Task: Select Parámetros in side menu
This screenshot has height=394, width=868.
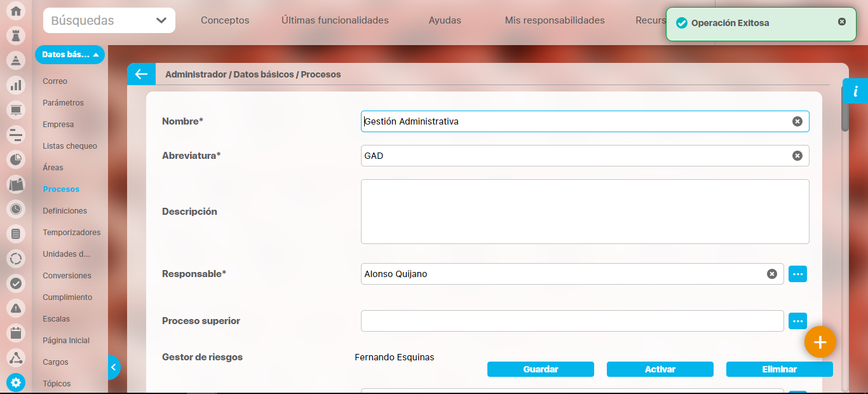Action: (x=64, y=103)
